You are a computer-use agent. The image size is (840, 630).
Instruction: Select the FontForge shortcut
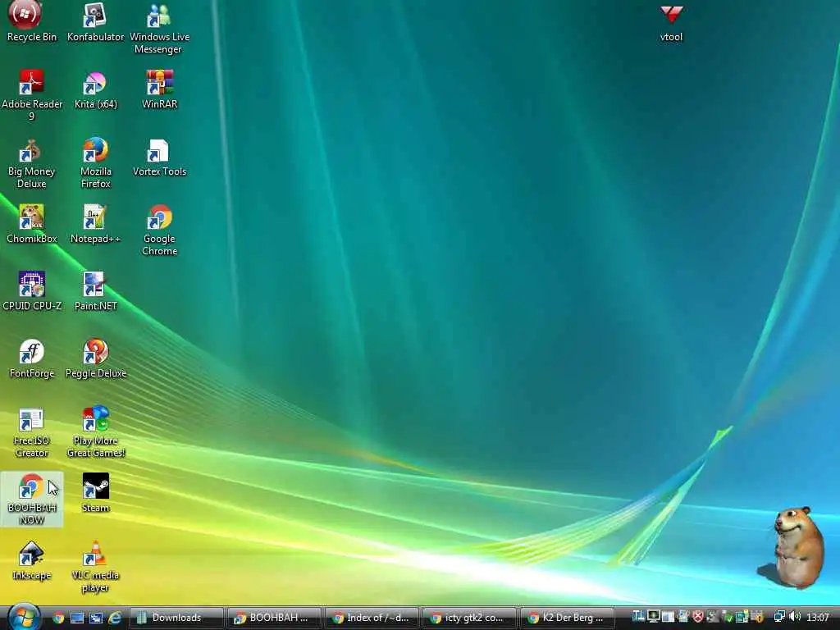point(31,359)
